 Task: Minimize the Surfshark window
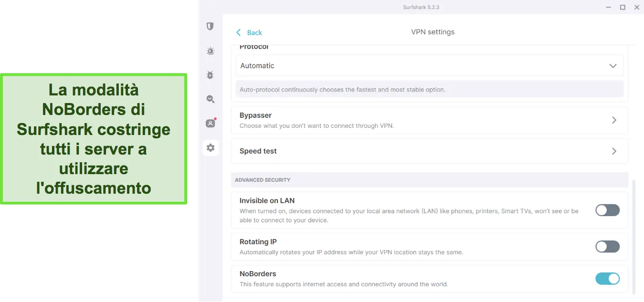pos(608,7)
